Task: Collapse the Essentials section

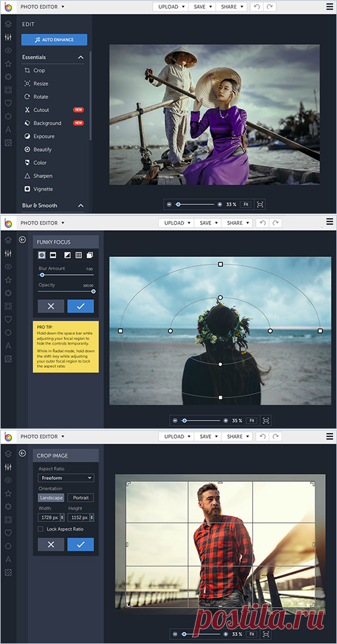Action: [x=81, y=57]
